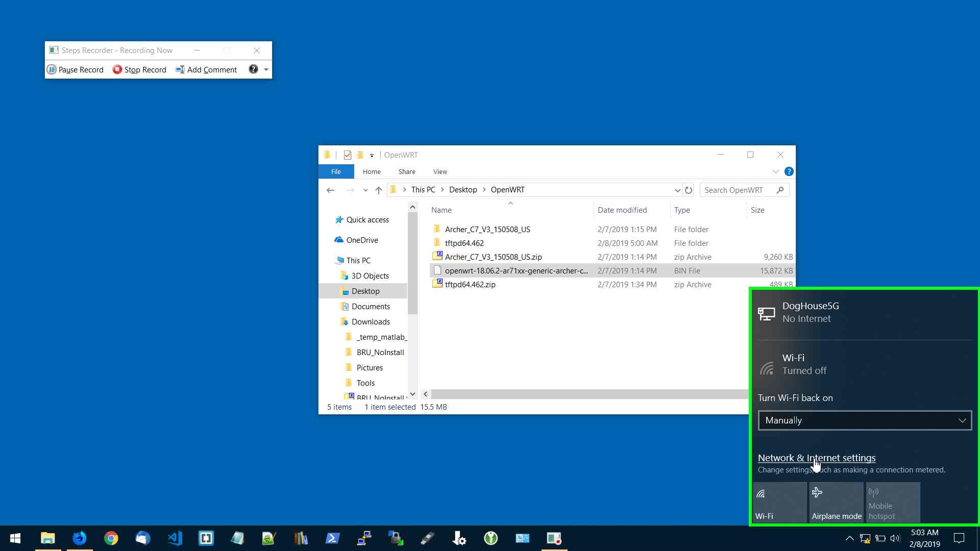Go up one folder level
The width and height of the screenshot is (980, 551).
coord(378,190)
